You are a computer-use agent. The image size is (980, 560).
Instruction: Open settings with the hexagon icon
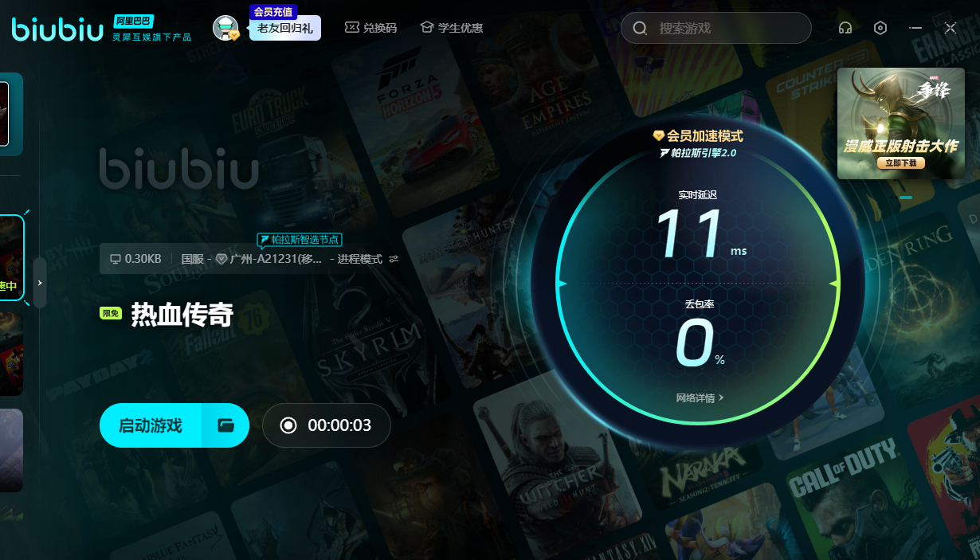point(880,28)
